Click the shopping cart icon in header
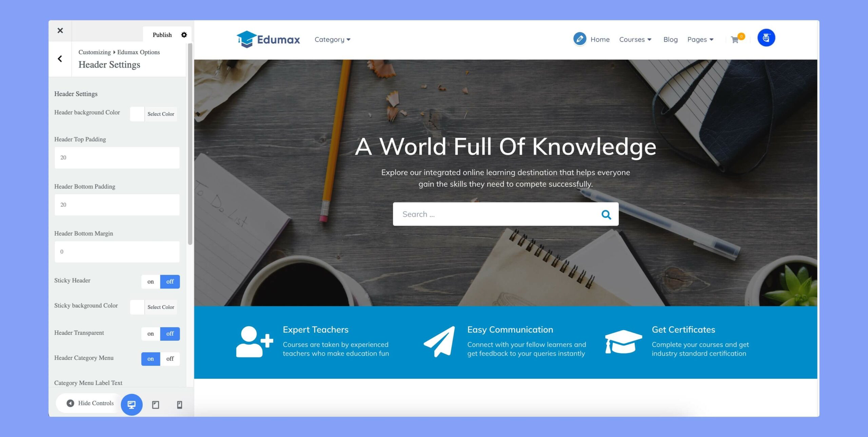Screen dimensions: 868x437 (x=735, y=39)
